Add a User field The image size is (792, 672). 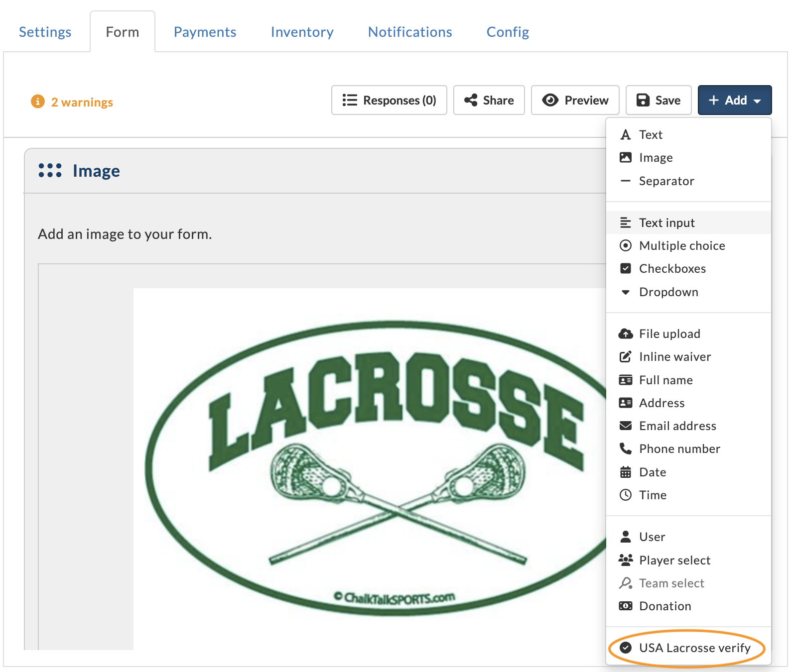(x=688, y=537)
